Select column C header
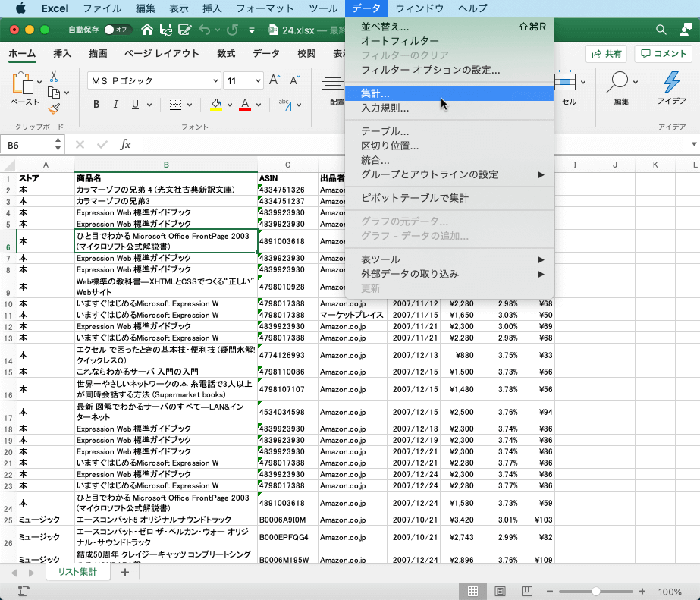 [287, 165]
